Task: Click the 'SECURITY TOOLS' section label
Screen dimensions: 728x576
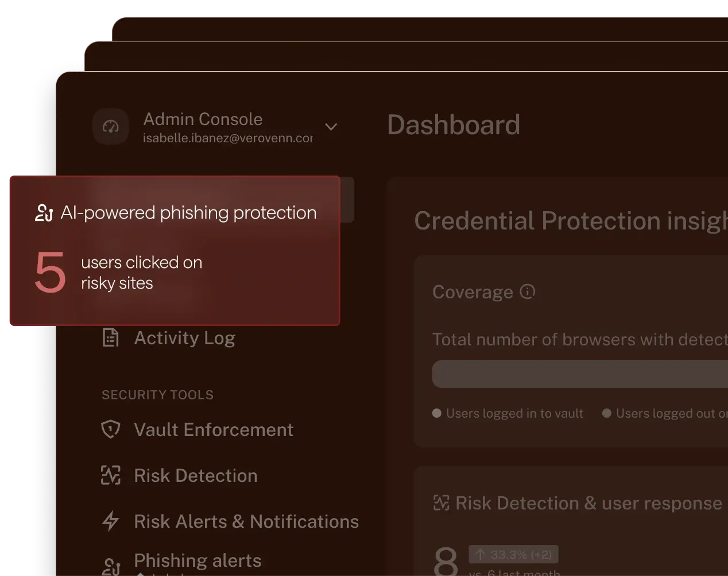Action: click(x=158, y=395)
